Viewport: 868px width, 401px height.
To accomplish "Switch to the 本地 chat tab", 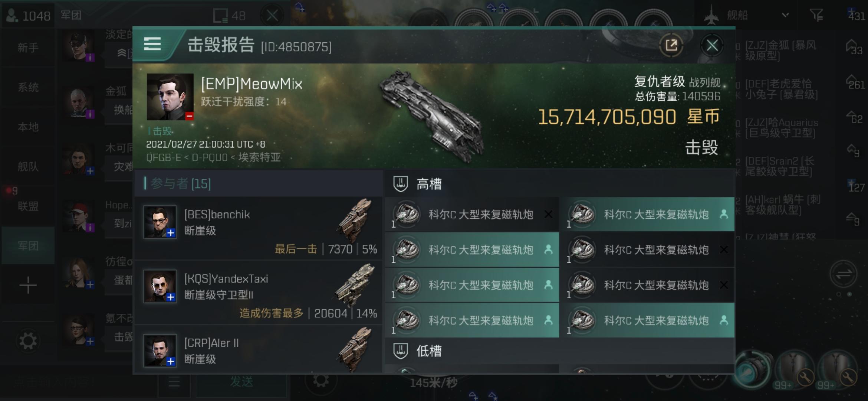I will 28,127.
